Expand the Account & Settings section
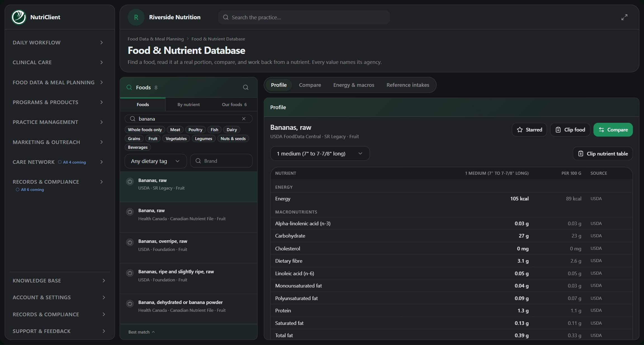The width and height of the screenshot is (644, 345). point(59,297)
